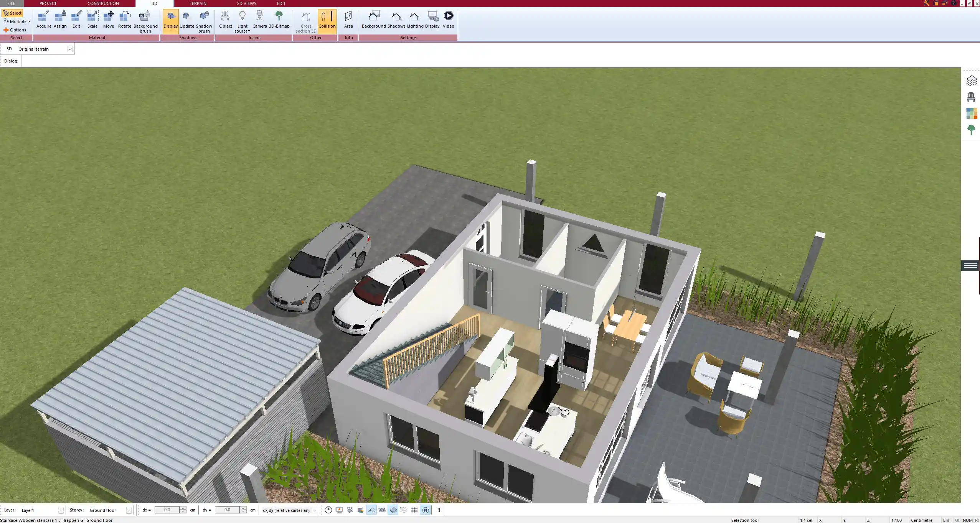Open the layers panel in right sidebar

971,81
